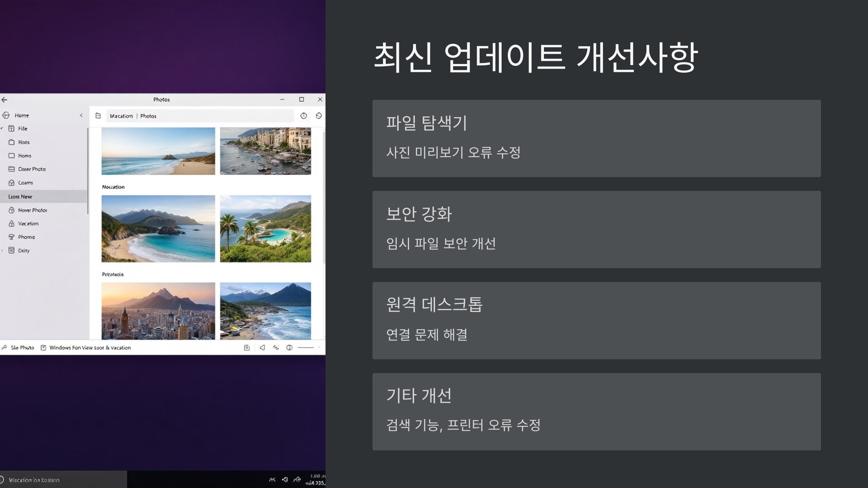
Task: Click the share icon in the bottom toolbar
Action: pos(263,347)
